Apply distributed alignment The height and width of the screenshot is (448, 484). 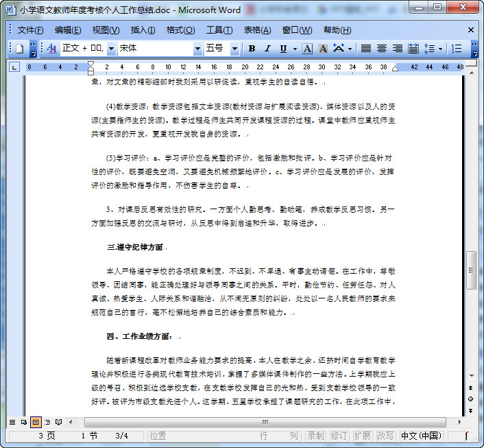tap(413, 49)
